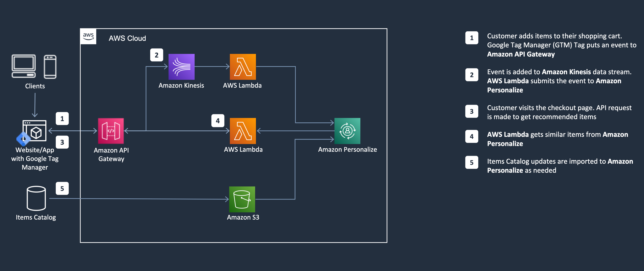644x271 pixels.
Task: Select the mobile phone client icon
Action: pyautogui.click(x=50, y=67)
